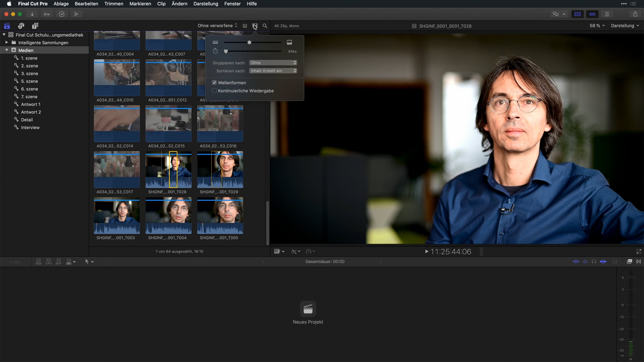Image resolution: width=644 pixels, height=362 pixels.
Task: Click the share export icon
Action: coord(635,14)
